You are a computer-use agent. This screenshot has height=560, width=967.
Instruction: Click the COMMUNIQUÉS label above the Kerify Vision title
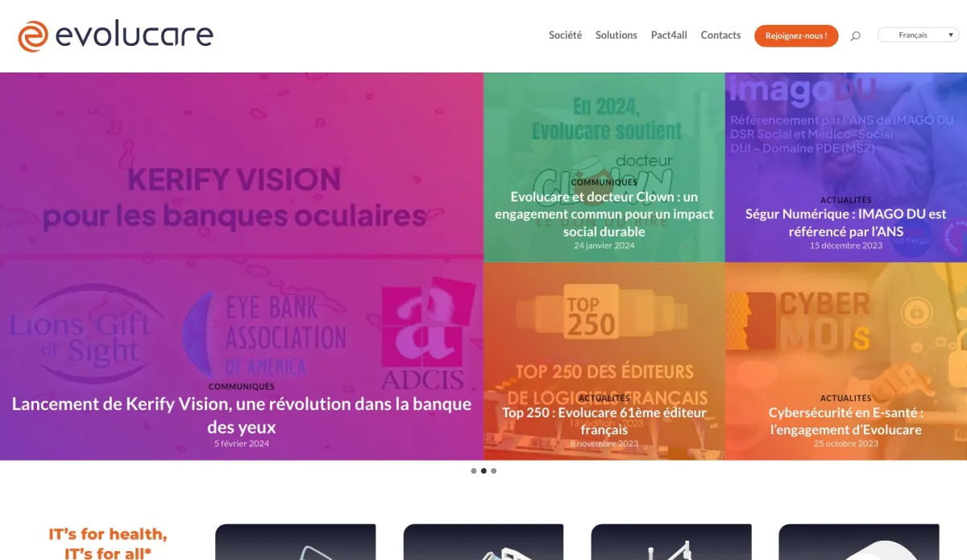point(242,387)
